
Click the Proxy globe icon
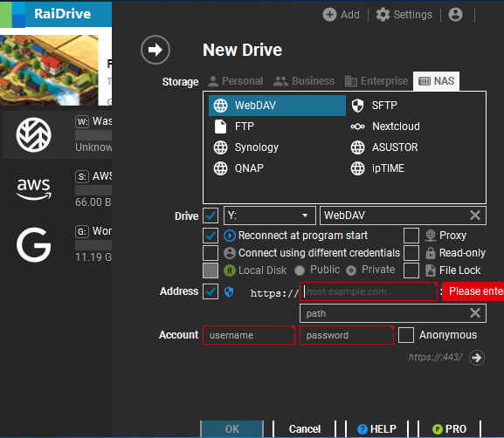(431, 236)
